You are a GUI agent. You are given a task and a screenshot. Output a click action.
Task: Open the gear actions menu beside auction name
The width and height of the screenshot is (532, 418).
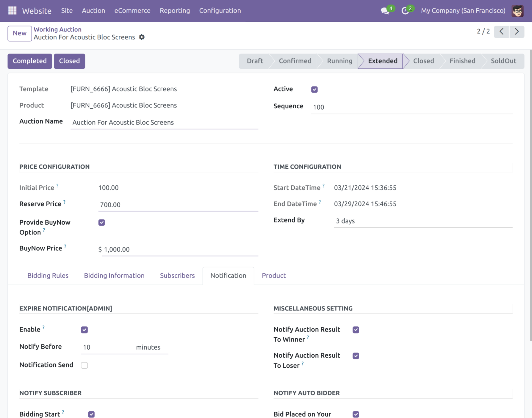[x=142, y=37]
